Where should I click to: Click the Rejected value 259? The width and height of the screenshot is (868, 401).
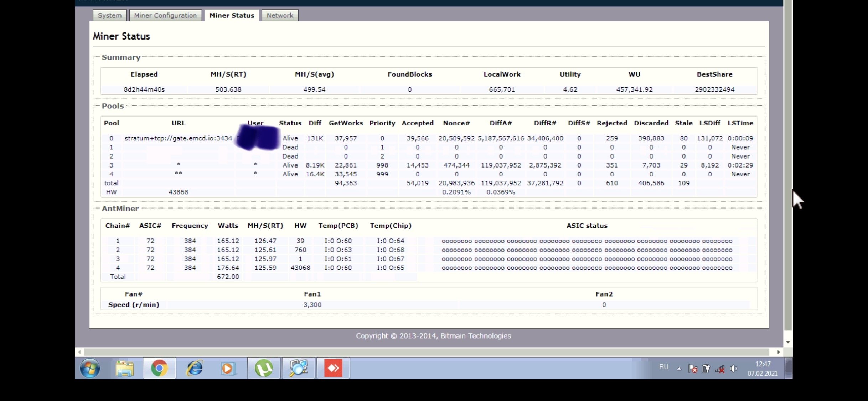[x=612, y=138]
